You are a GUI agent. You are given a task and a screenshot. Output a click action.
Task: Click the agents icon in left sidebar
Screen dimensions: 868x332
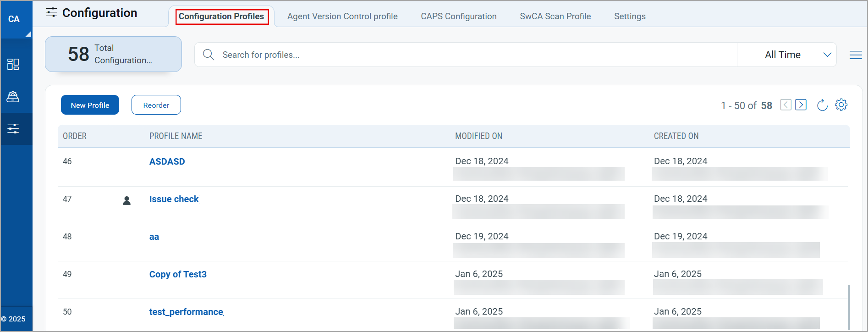point(13,97)
